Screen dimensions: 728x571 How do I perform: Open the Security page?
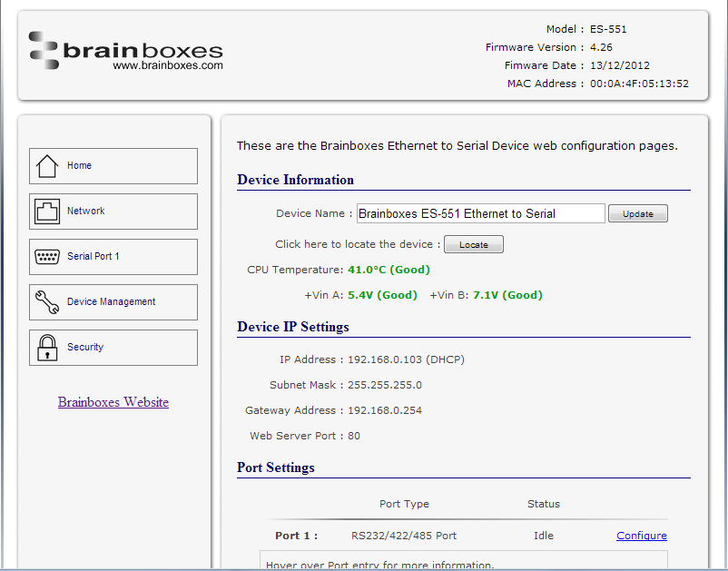coord(113,348)
